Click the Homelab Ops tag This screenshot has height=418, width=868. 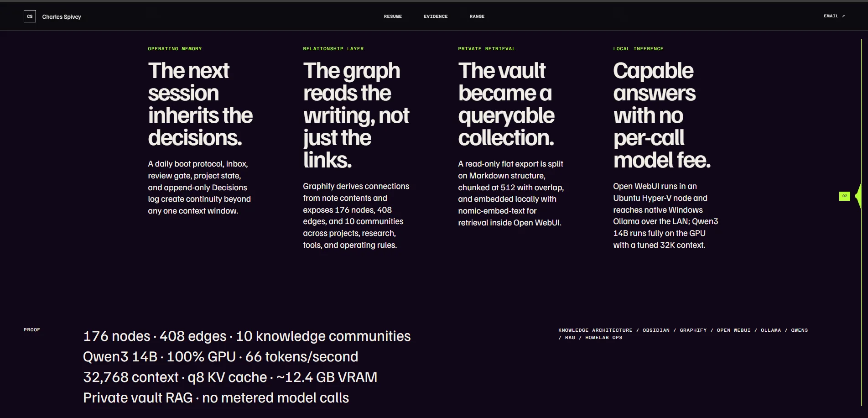[603, 337]
